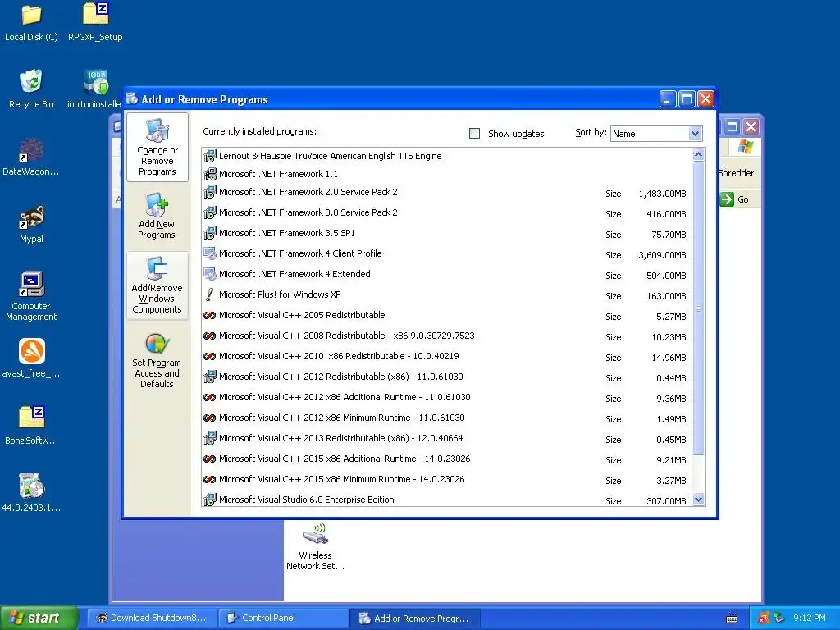Click icon of Visual C++ 2005 Redistributable
The width and height of the screenshot is (840, 630).
pyautogui.click(x=210, y=315)
